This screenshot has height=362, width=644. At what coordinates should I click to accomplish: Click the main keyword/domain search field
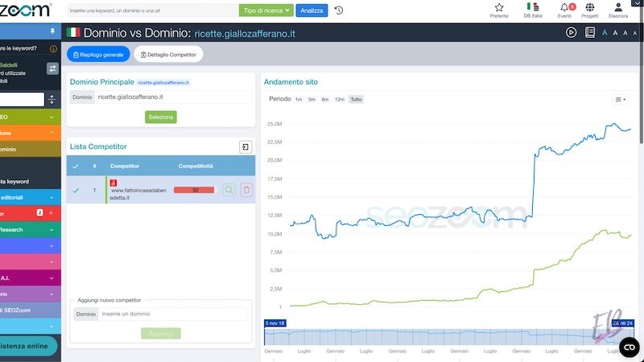click(x=153, y=10)
